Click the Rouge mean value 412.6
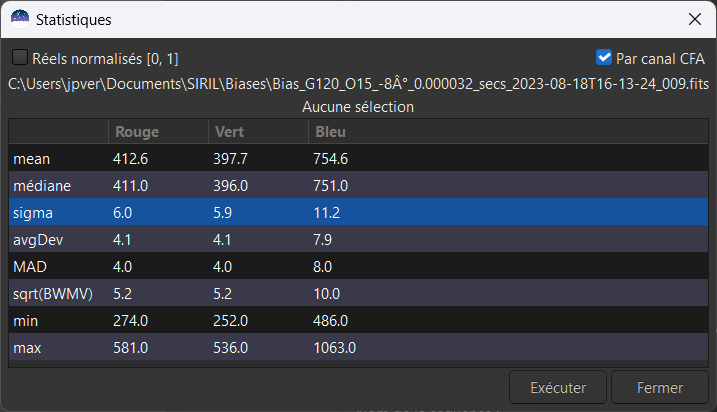 coord(131,158)
